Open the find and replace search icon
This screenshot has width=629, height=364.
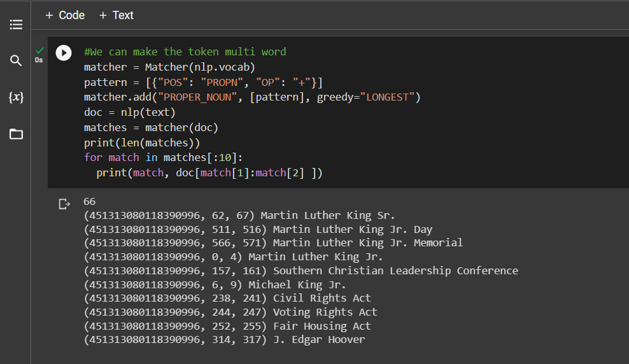(16, 60)
